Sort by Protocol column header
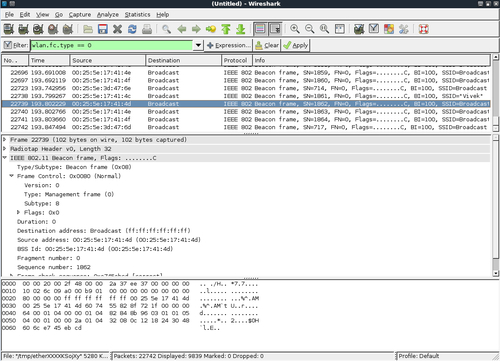Viewport: 500px width, 361px height. [237, 60]
